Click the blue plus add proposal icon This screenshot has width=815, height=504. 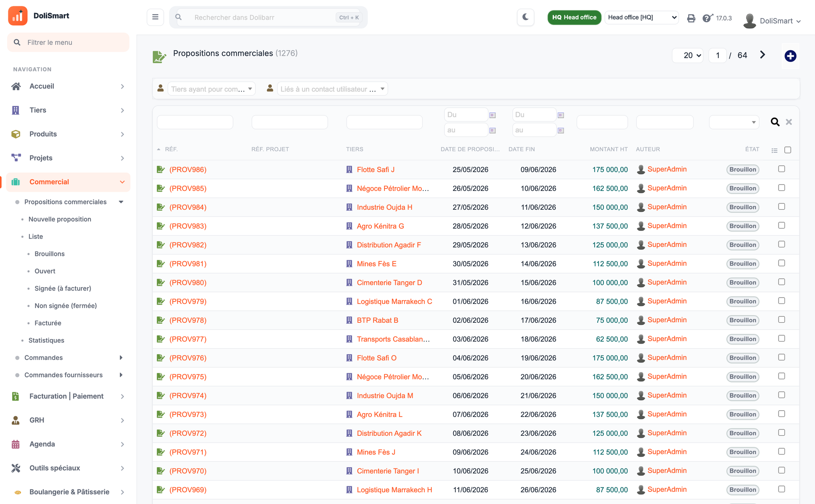click(790, 56)
